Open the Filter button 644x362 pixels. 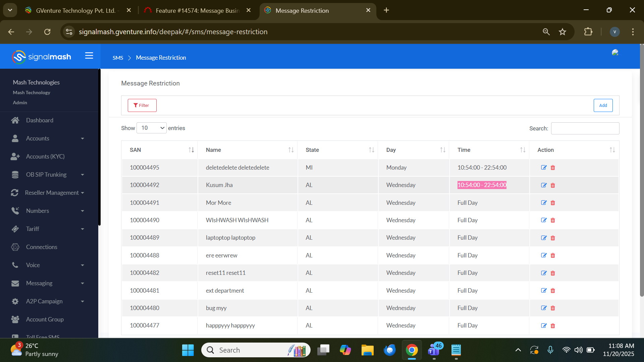(x=142, y=105)
